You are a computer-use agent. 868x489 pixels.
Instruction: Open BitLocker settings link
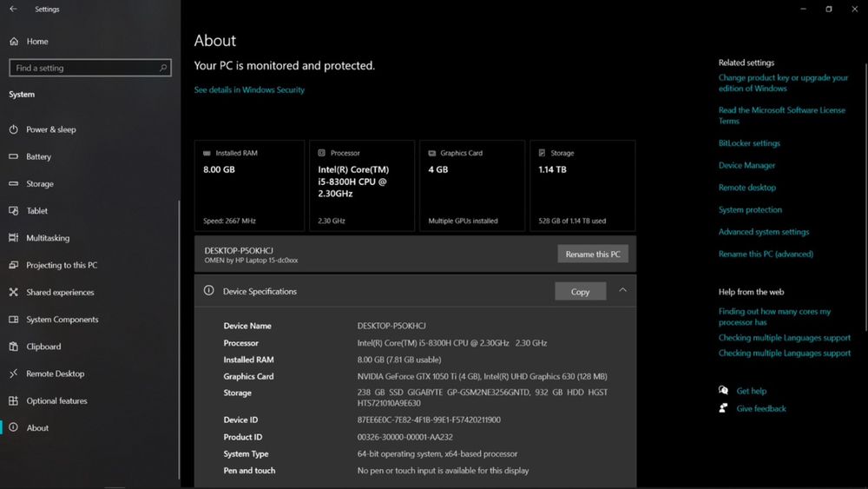[x=749, y=143]
